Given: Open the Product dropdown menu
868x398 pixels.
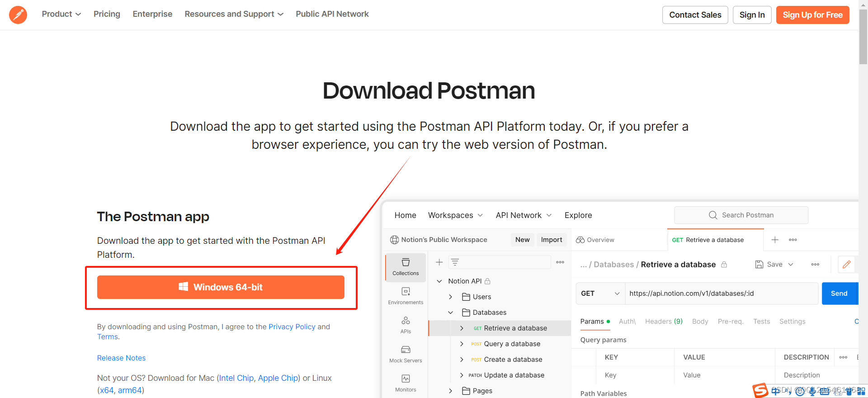Looking at the screenshot, I should pyautogui.click(x=61, y=14).
